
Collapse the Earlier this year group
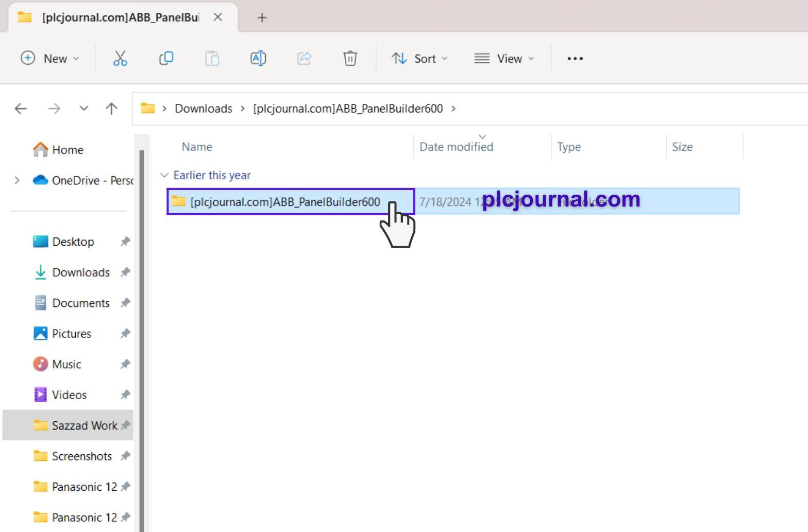coord(164,175)
